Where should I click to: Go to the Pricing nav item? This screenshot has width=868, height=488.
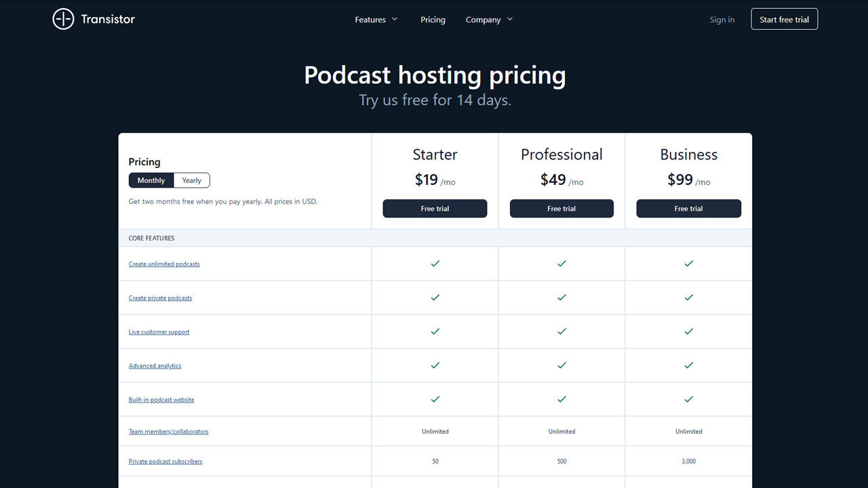[433, 20]
